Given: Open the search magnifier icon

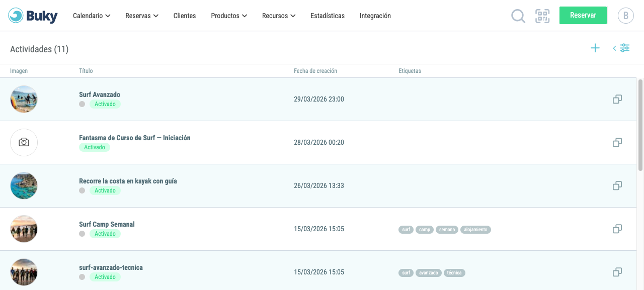Looking at the screenshot, I should click(518, 16).
